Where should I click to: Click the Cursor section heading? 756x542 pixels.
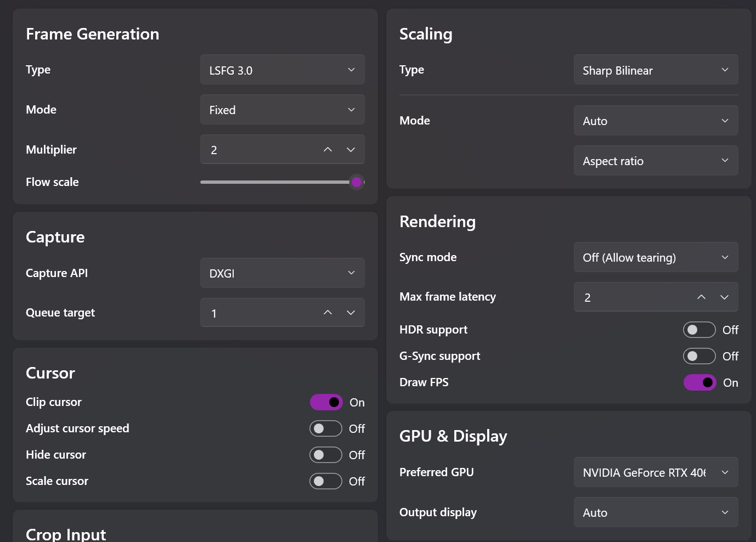pos(50,373)
